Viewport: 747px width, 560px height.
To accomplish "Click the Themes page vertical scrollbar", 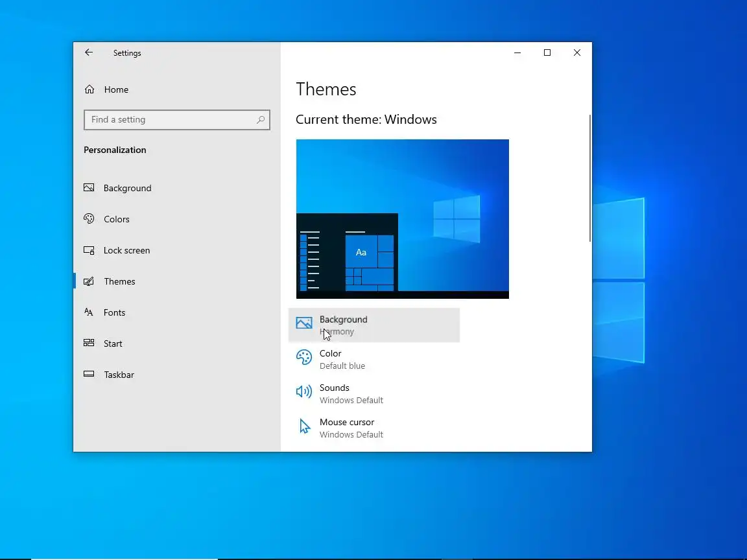I will [x=590, y=178].
